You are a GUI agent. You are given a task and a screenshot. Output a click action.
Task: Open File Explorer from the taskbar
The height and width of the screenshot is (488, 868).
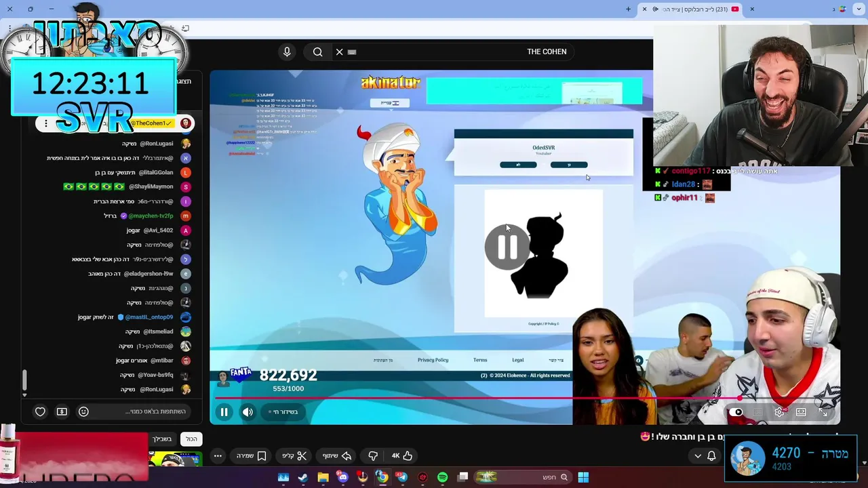coord(323,477)
